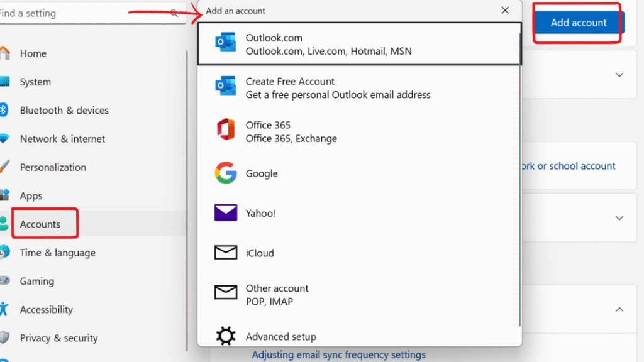The width and height of the screenshot is (644, 362).
Task: Select the POP, IMAP subtitle text
Action: (x=269, y=302)
